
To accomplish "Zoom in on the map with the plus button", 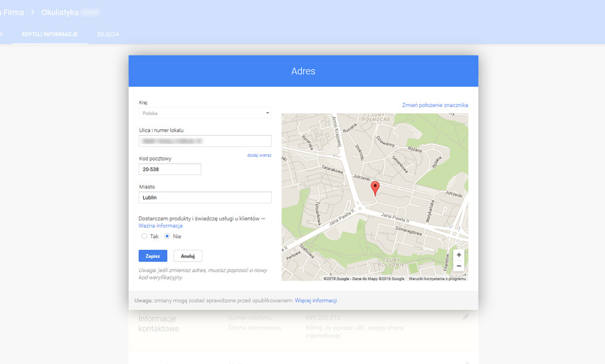I will pos(459,255).
